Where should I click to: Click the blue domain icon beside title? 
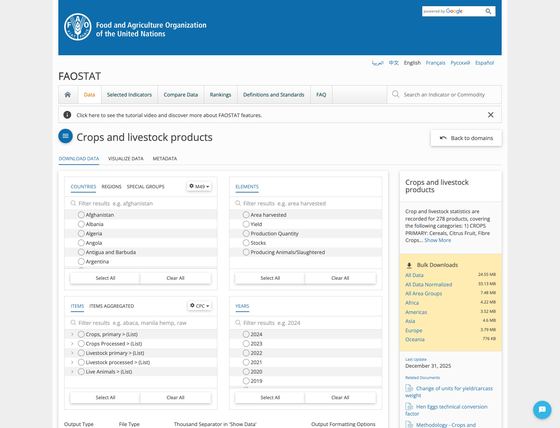pyautogui.click(x=65, y=136)
